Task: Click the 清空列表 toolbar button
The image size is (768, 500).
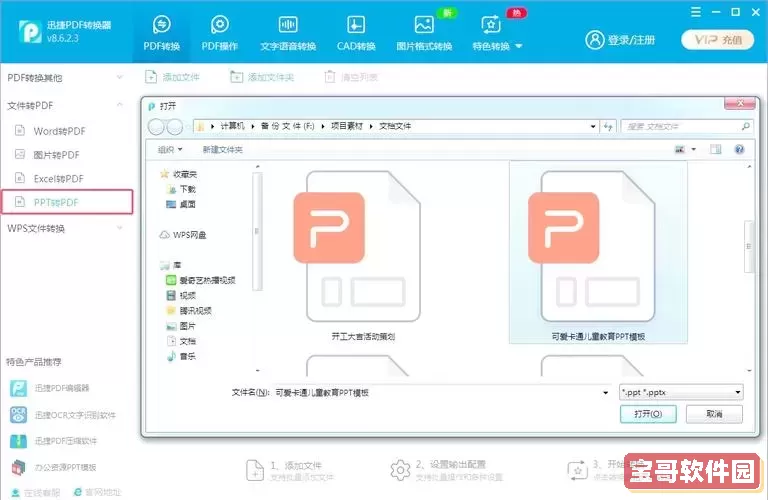Action: (351, 77)
